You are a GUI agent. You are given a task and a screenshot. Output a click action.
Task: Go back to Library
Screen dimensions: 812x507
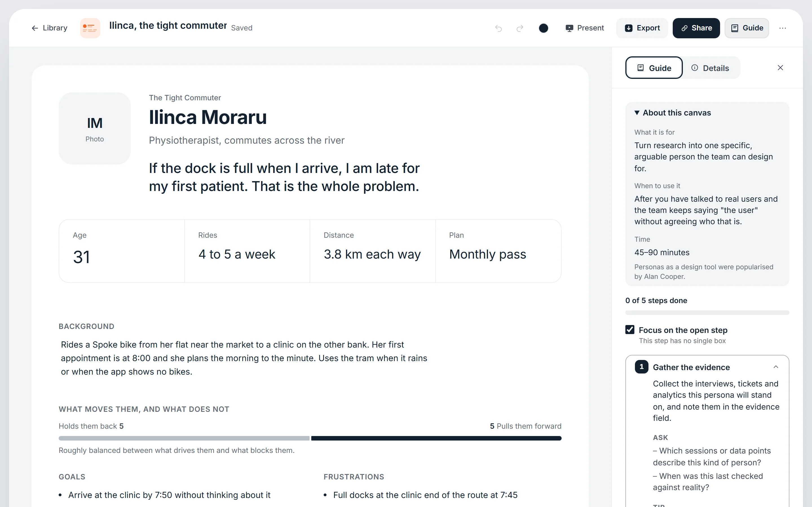point(49,28)
